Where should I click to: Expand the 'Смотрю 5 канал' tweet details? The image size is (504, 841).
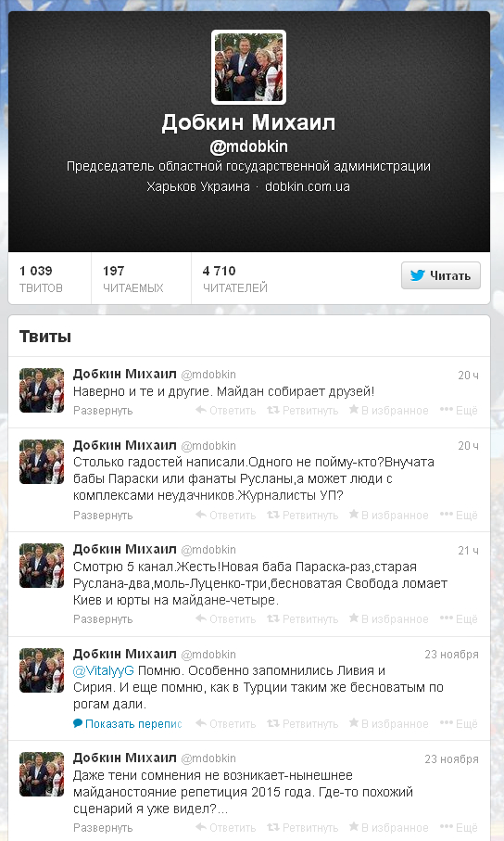[x=103, y=619]
